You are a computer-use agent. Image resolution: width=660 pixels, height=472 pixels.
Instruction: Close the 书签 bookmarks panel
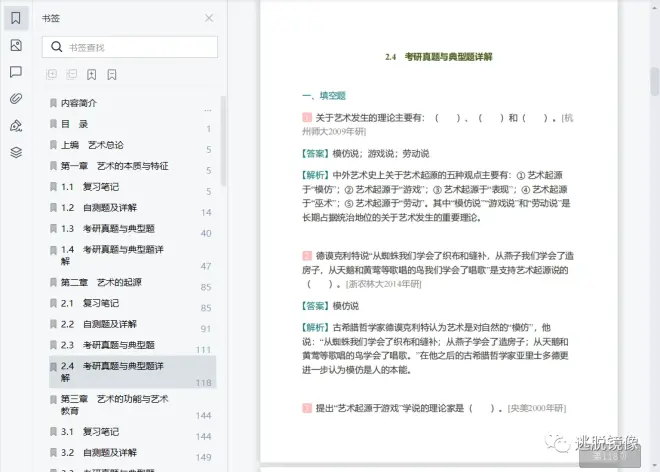(208, 18)
